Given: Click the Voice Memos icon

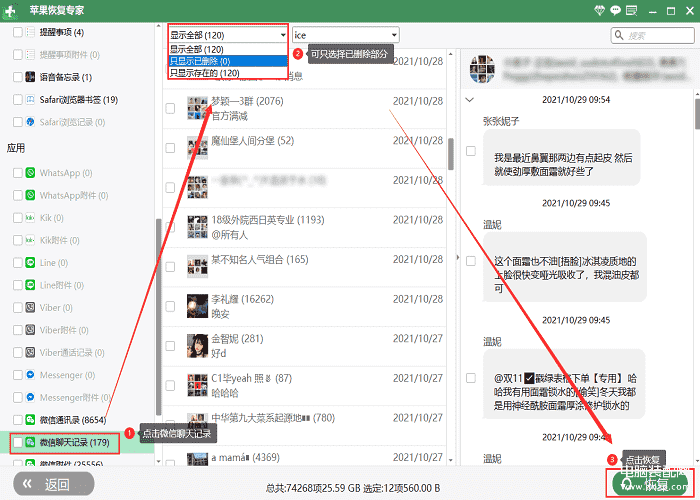Looking at the screenshot, I should [x=30, y=77].
